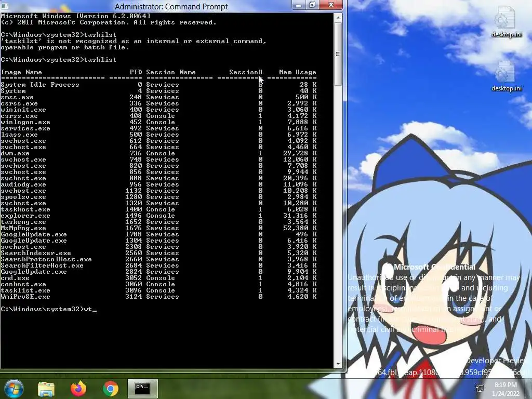The height and width of the screenshot is (399, 532).
Task: Click the PID value '1496'
Action: (134, 216)
